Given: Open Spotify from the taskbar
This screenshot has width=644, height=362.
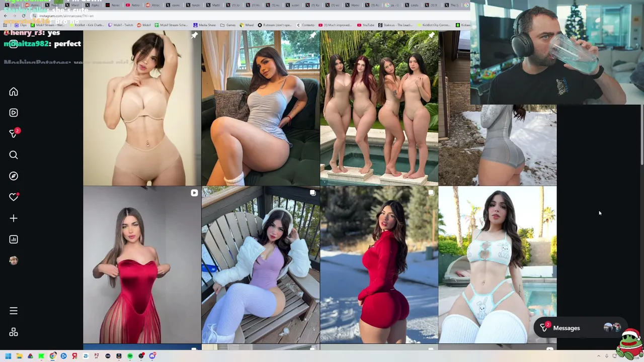Looking at the screenshot, I should [x=130, y=356].
